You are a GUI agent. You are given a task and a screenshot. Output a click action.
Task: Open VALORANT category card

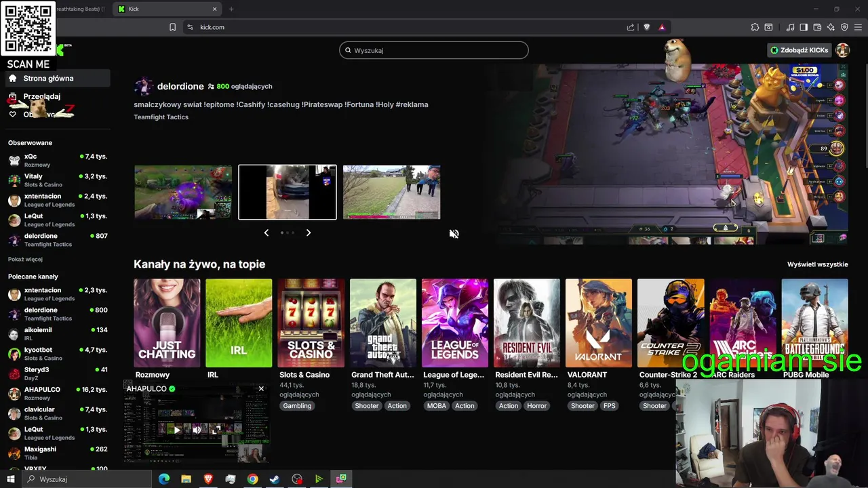[x=599, y=323]
